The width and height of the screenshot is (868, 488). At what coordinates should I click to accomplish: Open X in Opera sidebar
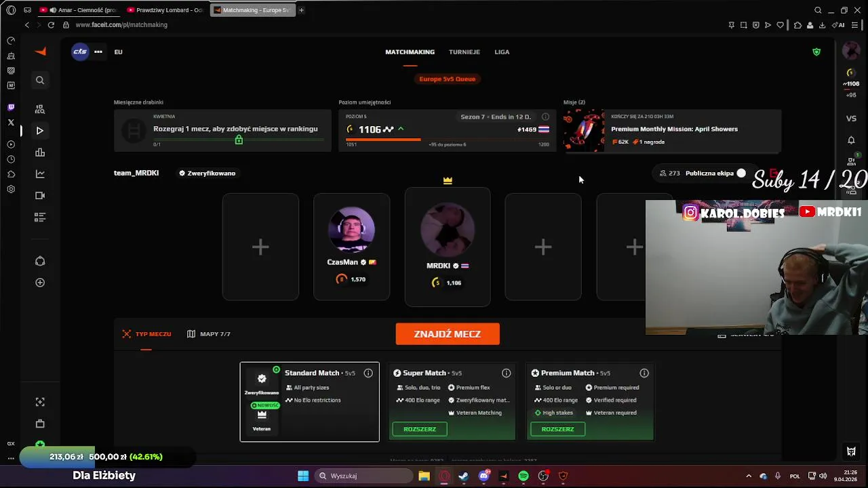11,123
